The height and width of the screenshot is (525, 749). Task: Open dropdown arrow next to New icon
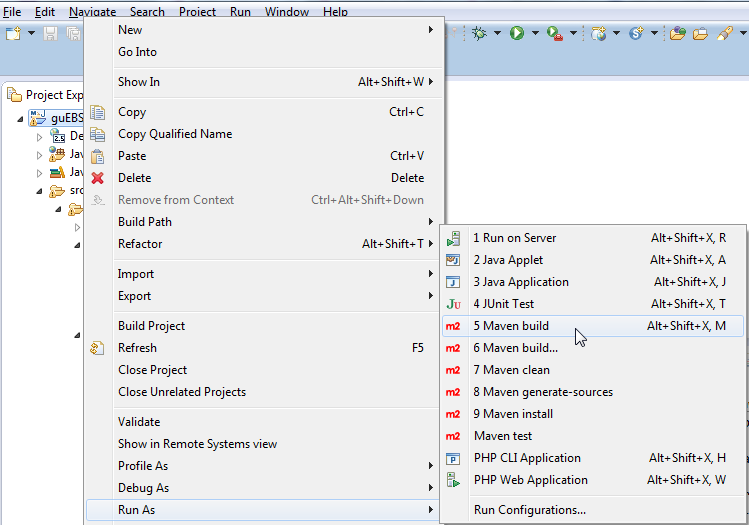click(x=31, y=33)
